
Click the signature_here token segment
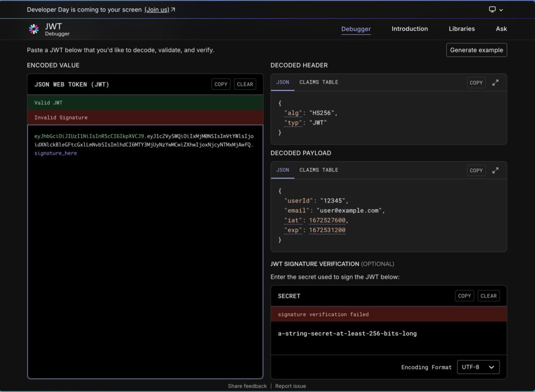(55, 153)
